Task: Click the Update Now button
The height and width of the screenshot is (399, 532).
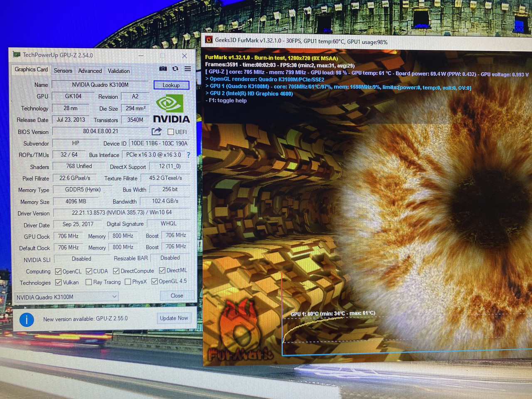Action: (174, 318)
